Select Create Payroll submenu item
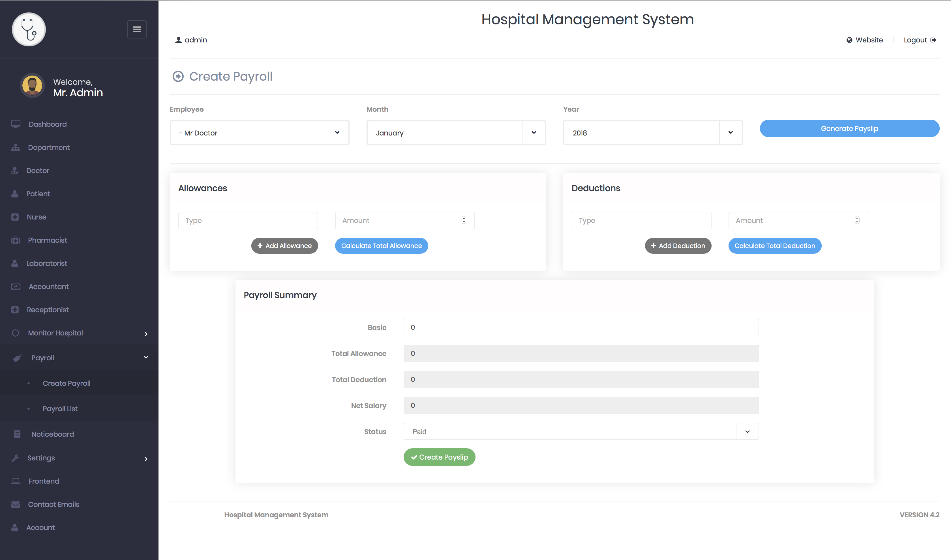Viewport: 951px width, 560px height. click(x=67, y=384)
